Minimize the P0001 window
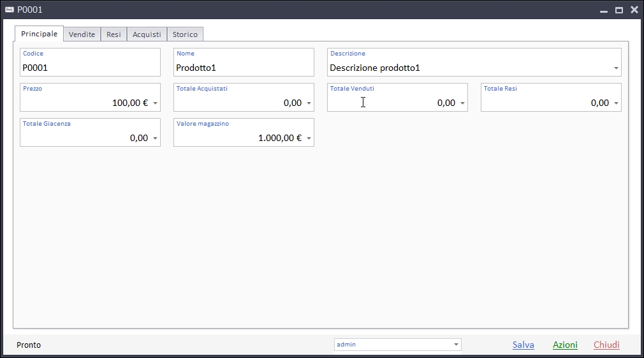This screenshot has height=358, width=644. (x=603, y=10)
